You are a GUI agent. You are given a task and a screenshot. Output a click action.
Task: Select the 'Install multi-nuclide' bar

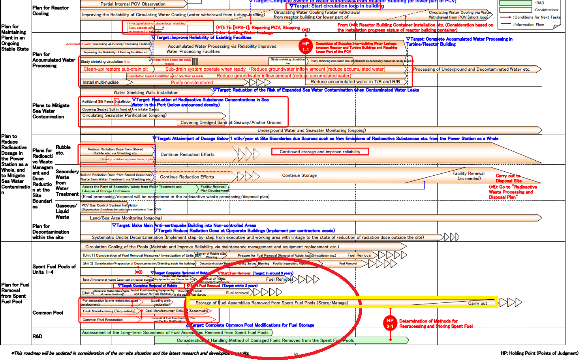(107, 83)
